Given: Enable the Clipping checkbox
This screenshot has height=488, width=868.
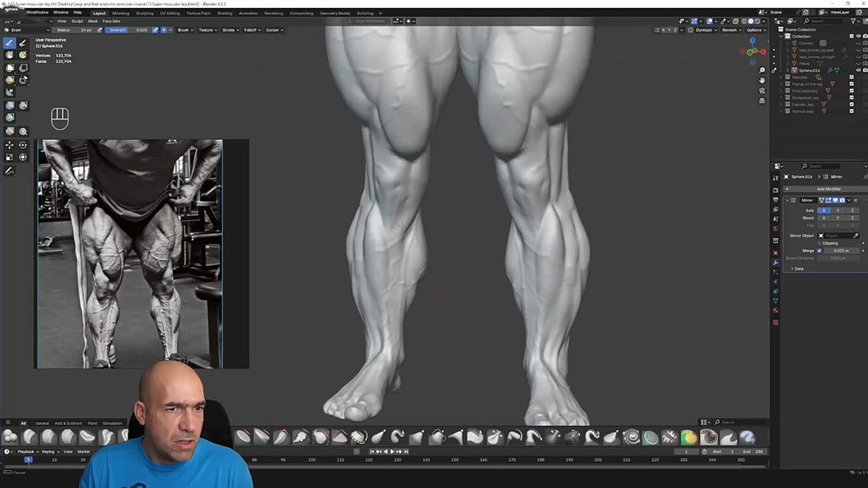Looking at the screenshot, I should point(820,243).
